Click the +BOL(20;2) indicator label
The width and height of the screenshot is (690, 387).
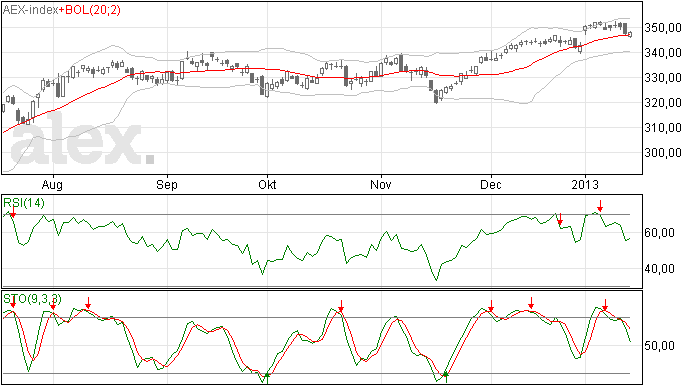(x=90, y=10)
